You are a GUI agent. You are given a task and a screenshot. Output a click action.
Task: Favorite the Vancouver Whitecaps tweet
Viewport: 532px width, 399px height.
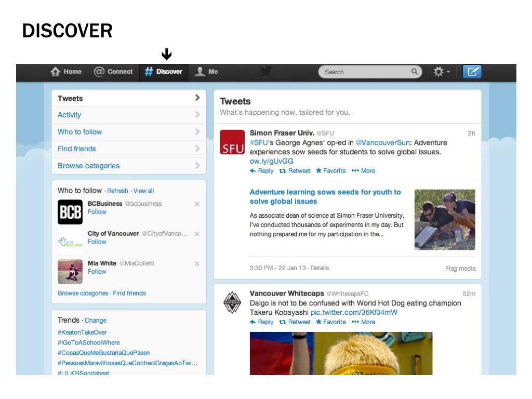point(331,322)
